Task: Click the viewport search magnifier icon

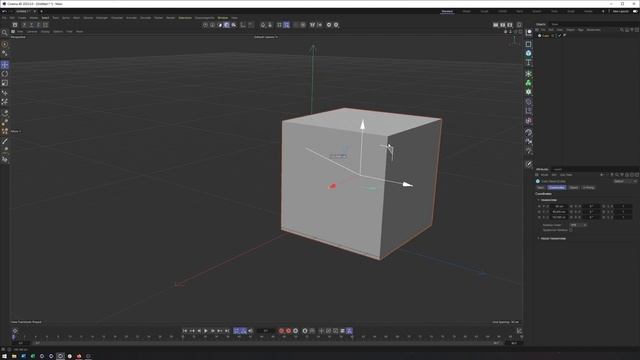Action: coord(4,33)
